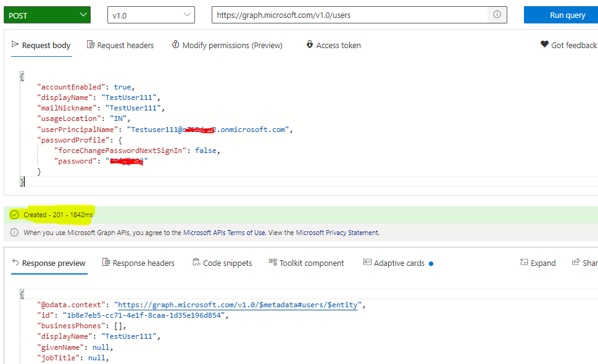Open the Code snippets tab

(222, 263)
